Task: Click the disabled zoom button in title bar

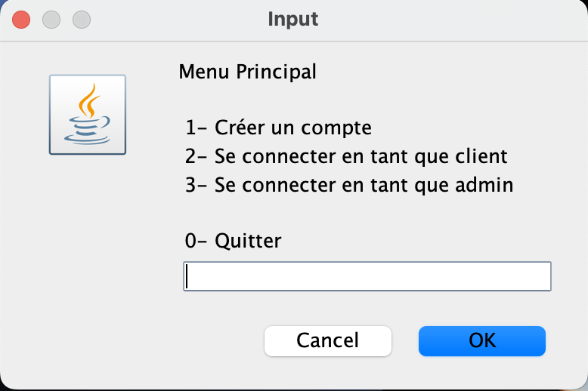Action: click(81, 19)
